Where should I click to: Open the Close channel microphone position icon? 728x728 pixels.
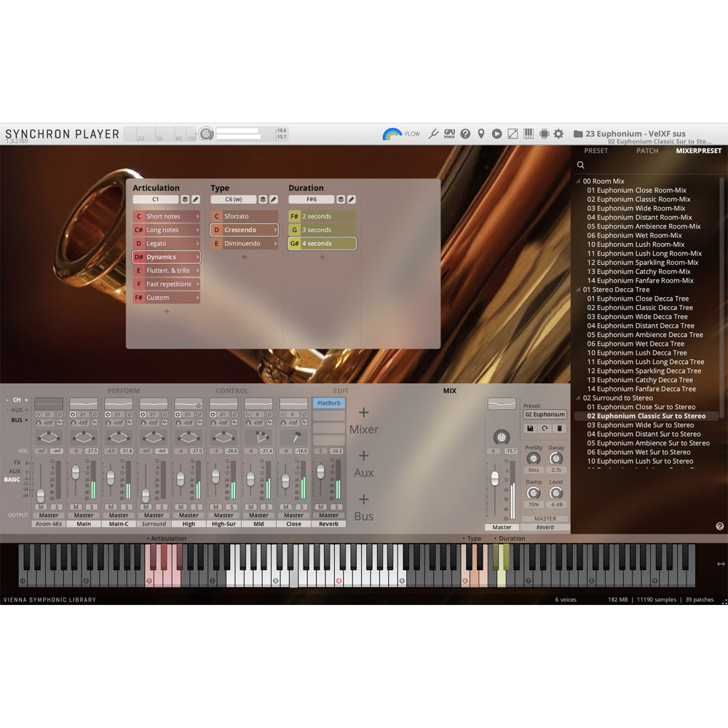[293, 437]
